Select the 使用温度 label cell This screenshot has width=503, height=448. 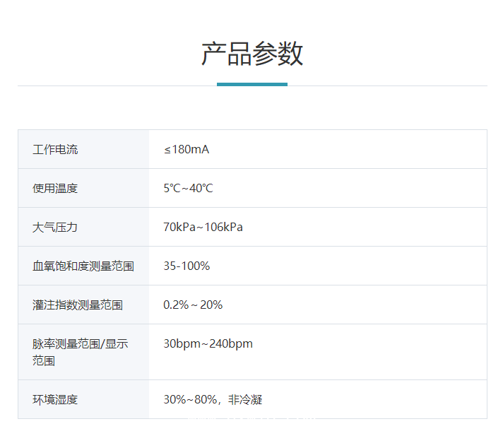55,189
